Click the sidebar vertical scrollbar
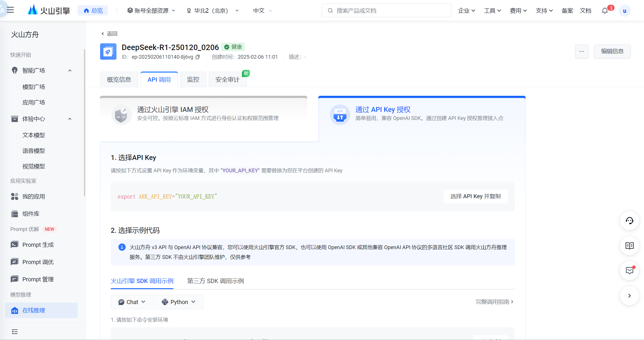The image size is (644, 340). (85, 123)
